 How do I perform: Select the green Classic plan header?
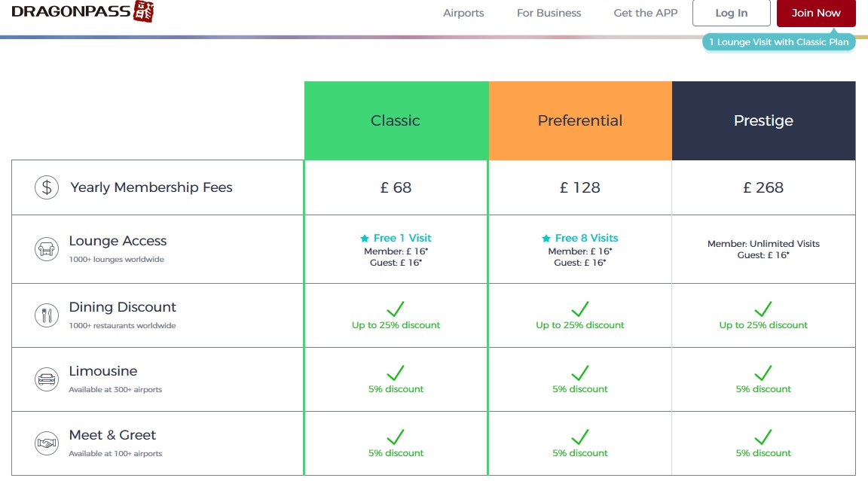click(x=396, y=120)
